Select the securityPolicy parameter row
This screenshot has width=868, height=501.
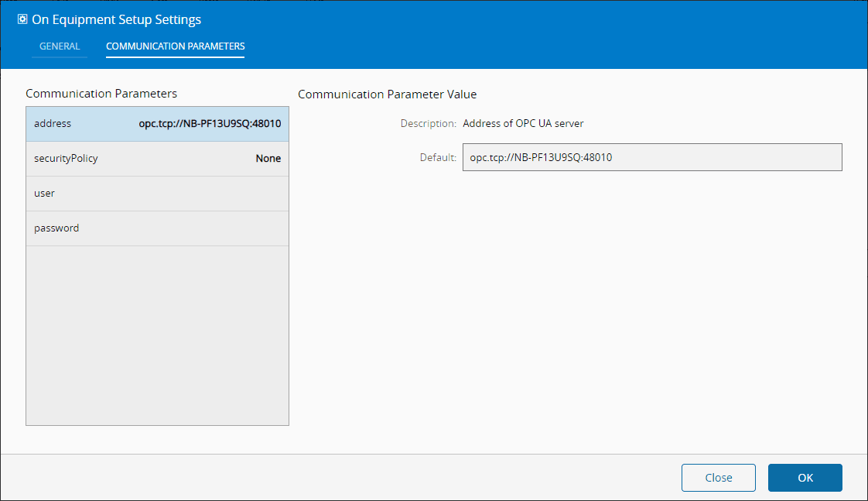(157, 159)
